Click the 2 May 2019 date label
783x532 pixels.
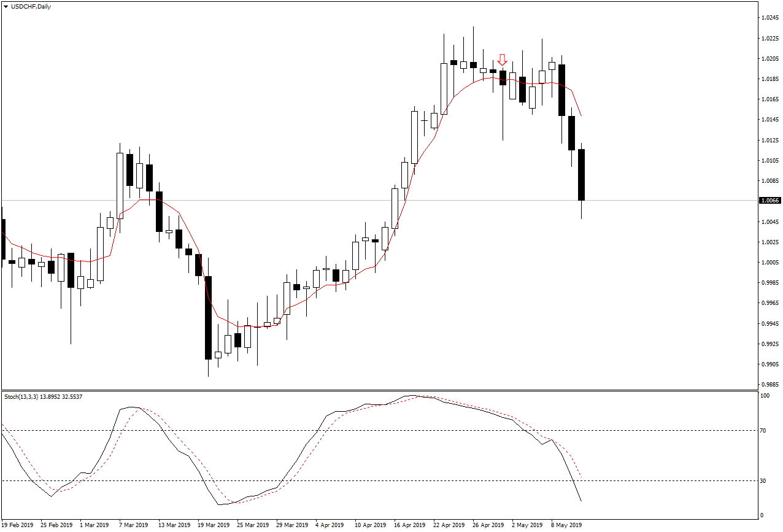[527, 525]
